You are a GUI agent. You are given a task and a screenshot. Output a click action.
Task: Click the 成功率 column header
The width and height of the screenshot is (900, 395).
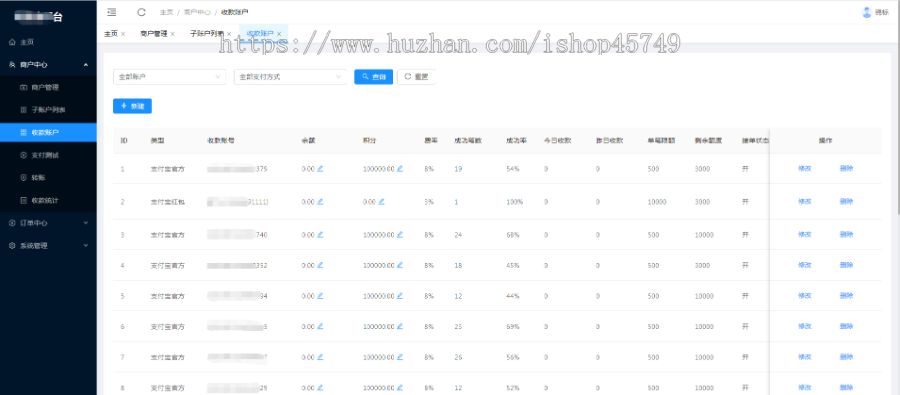pos(516,140)
